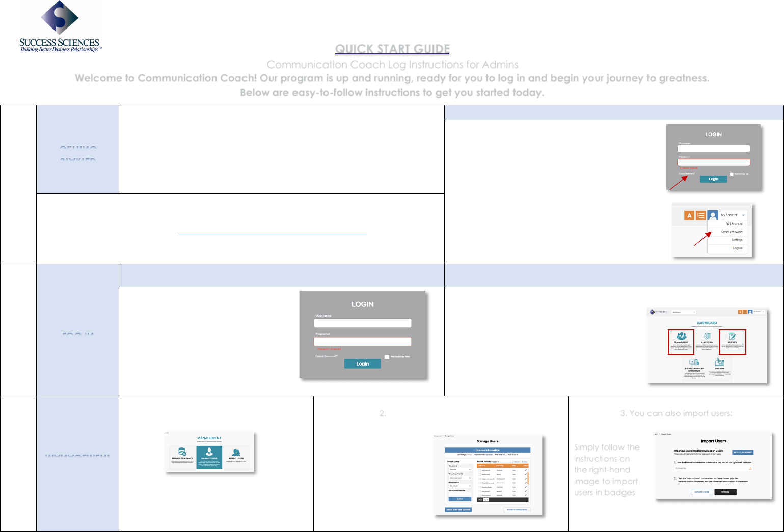This screenshot has width=784, height=532.
Task: Select the Manage Disk Space tile
Action: 182,457
